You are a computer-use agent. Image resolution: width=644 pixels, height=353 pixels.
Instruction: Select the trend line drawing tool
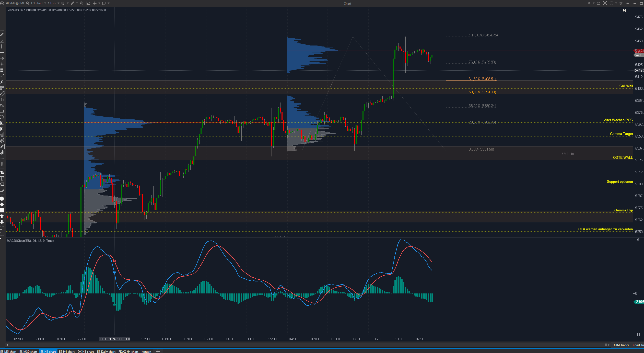[x=2, y=35]
